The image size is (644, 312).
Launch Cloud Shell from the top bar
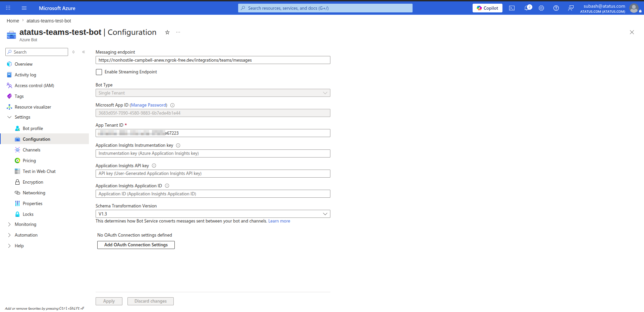coord(512,8)
